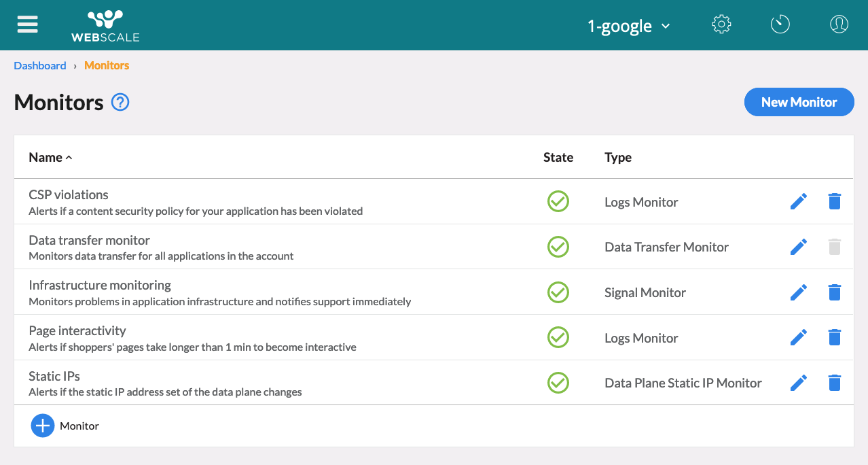This screenshot has height=465, width=868.
Task: Open the settings gear icon
Action: (x=721, y=25)
